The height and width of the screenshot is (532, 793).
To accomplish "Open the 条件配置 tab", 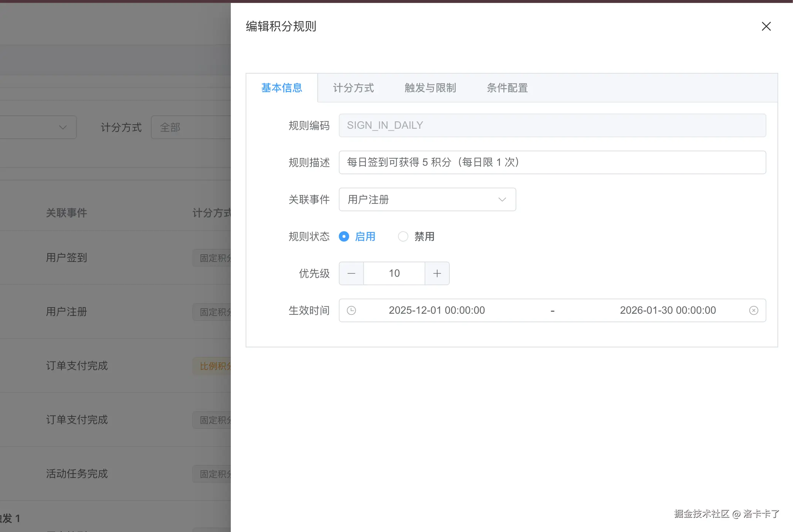I will 507,88.
